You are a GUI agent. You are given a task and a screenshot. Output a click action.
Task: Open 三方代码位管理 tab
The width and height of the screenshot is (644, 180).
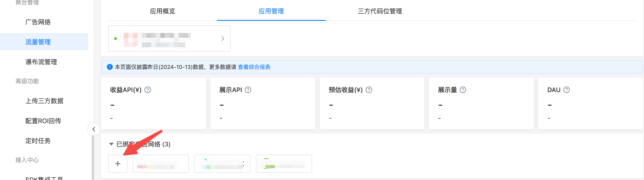[380, 11]
